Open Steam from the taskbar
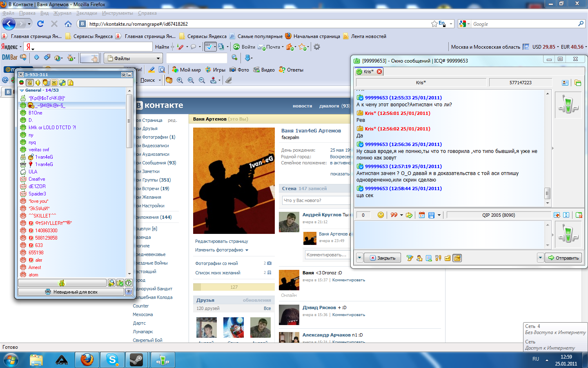This screenshot has height=368, width=588. click(136, 360)
